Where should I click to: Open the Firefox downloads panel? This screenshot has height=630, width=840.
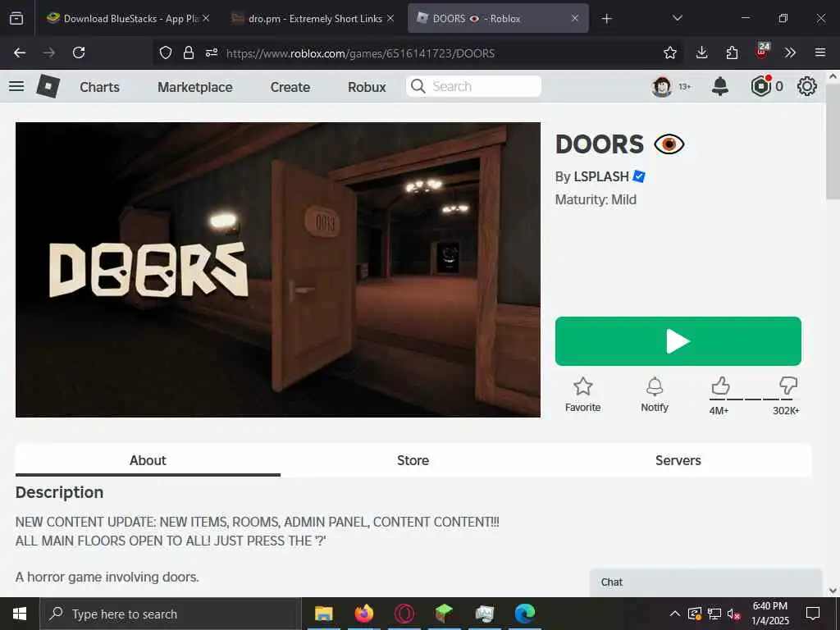tap(701, 52)
